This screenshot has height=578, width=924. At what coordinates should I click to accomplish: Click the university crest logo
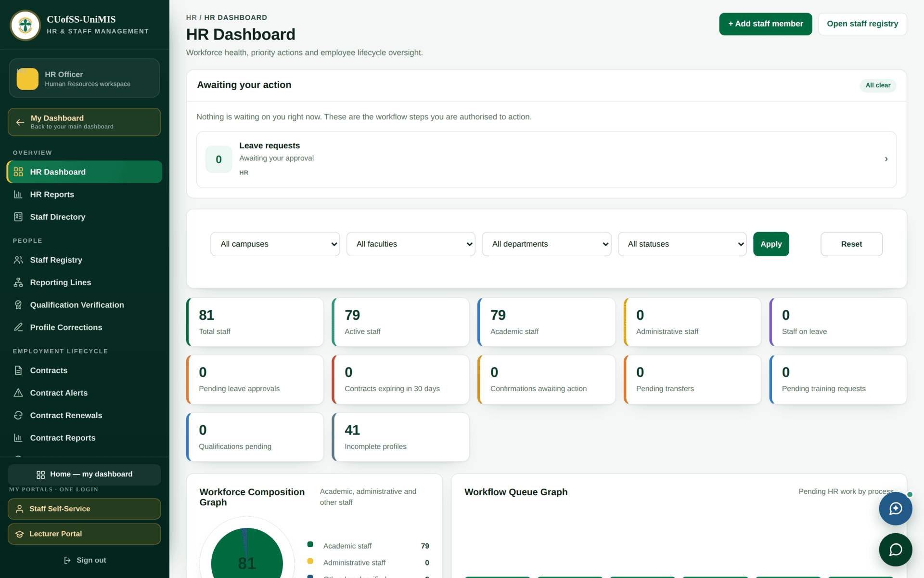pyautogui.click(x=26, y=25)
